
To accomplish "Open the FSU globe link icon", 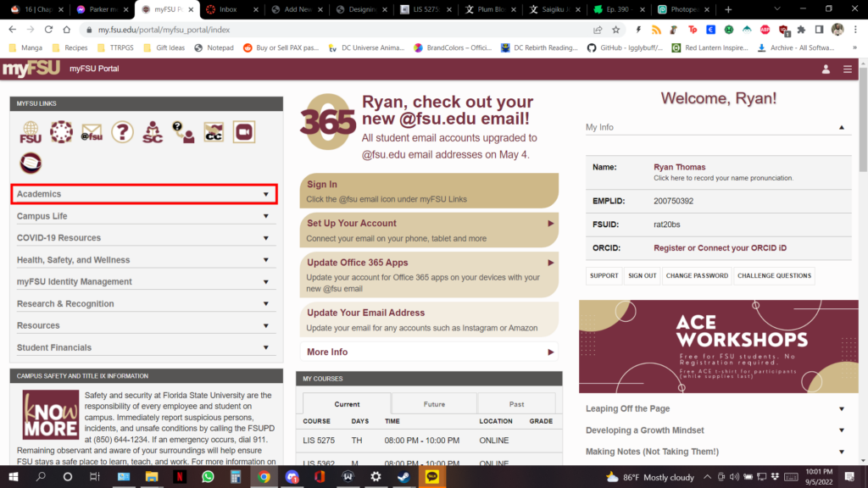I will point(31,132).
